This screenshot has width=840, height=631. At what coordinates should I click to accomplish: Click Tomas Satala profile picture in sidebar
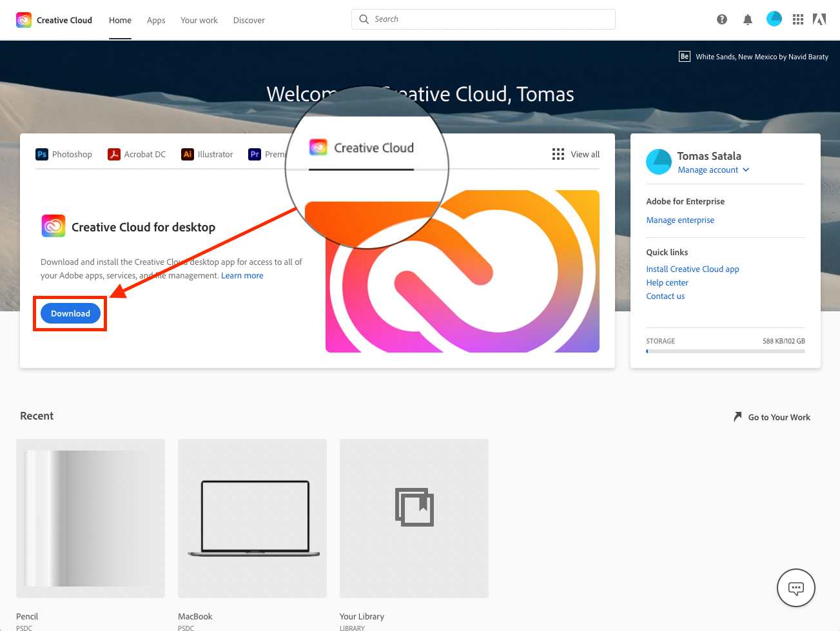coord(659,162)
